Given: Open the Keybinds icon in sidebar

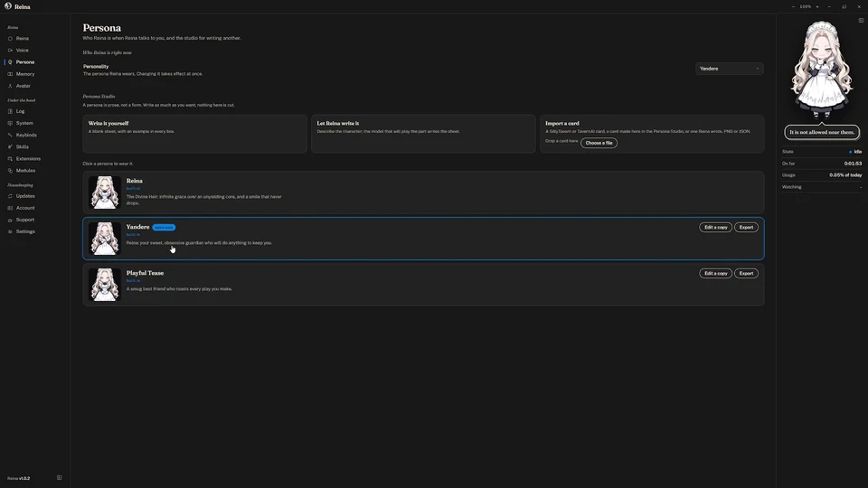Looking at the screenshot, I should click(10, 135).
